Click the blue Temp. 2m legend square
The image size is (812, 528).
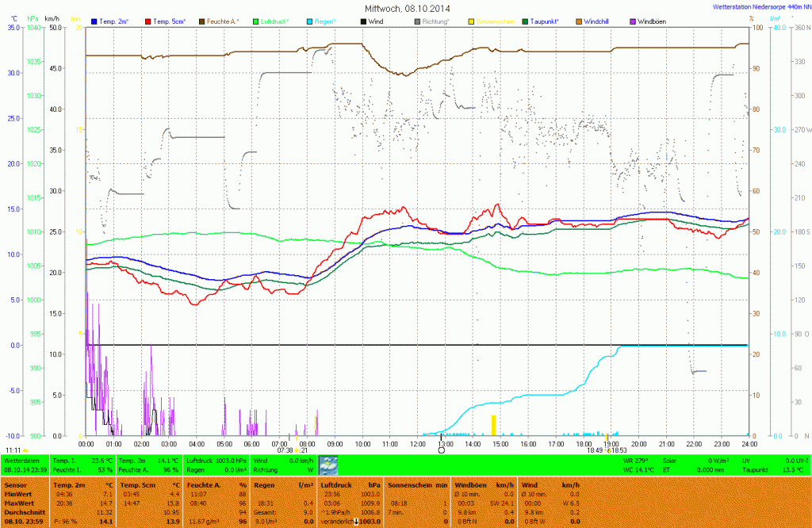[x=95, y=20]
